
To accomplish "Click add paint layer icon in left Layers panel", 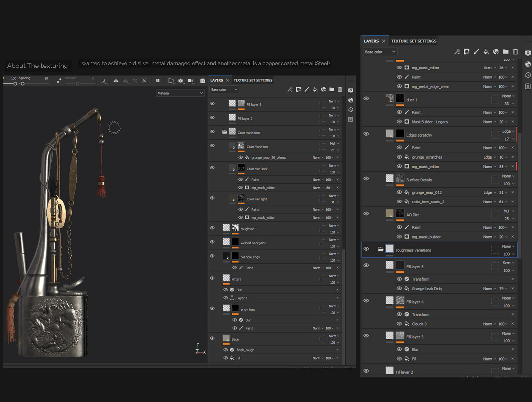I will coord(307,89).
